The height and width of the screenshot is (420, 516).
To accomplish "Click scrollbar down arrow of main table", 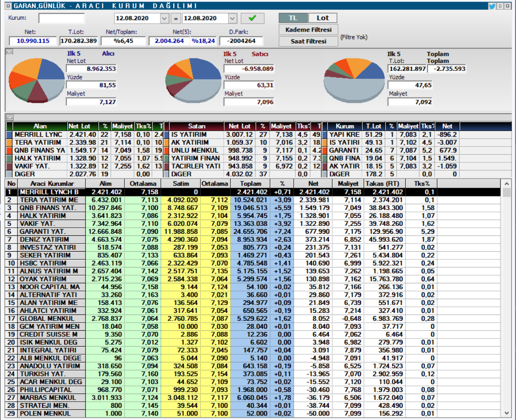I will pos(507,413).
